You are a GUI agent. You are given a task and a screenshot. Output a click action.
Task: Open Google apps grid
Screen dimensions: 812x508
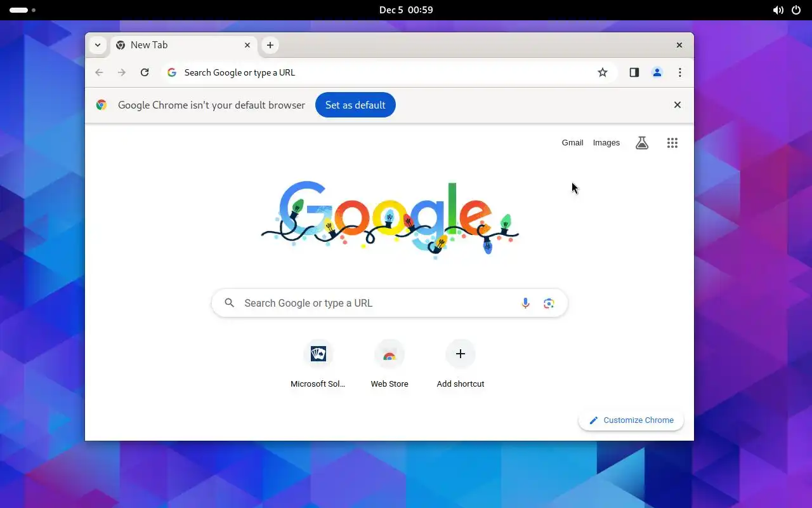coord(672,143)
